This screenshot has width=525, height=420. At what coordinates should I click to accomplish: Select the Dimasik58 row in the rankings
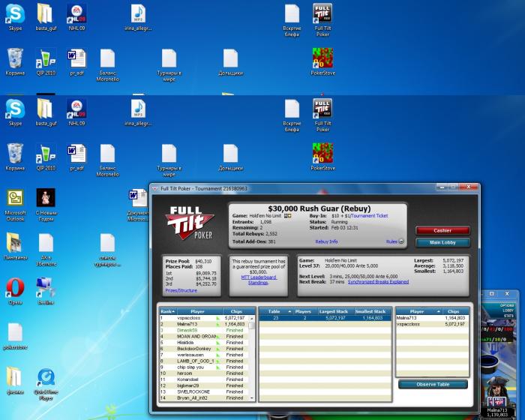click(203, 330)
